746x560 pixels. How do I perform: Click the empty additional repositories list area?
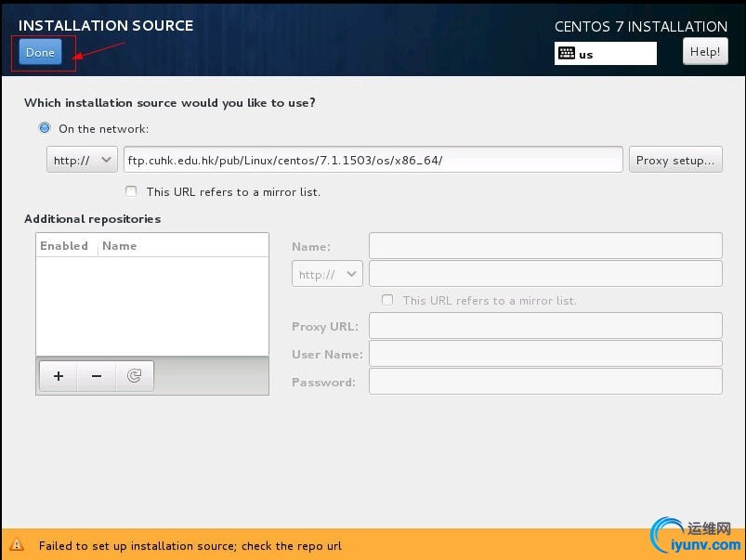[152, 306]
